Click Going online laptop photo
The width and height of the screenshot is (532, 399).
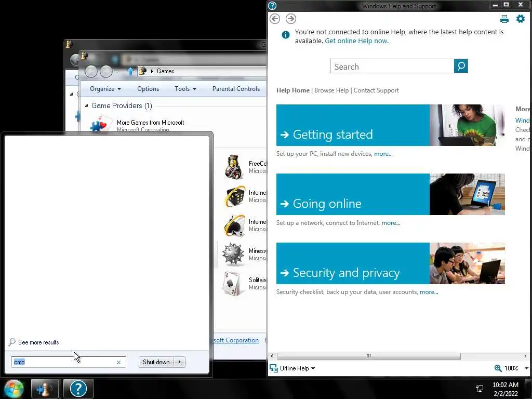467,194
